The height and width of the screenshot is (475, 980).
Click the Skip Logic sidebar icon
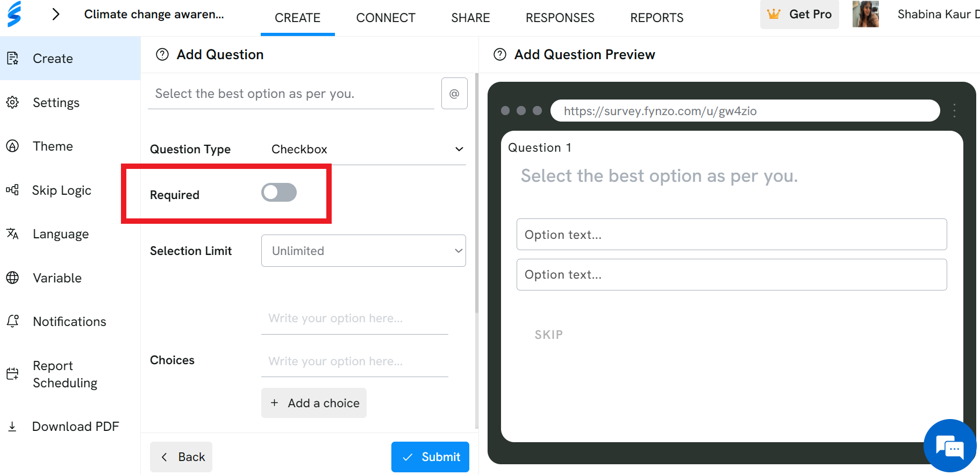click(x=12, y=190)
